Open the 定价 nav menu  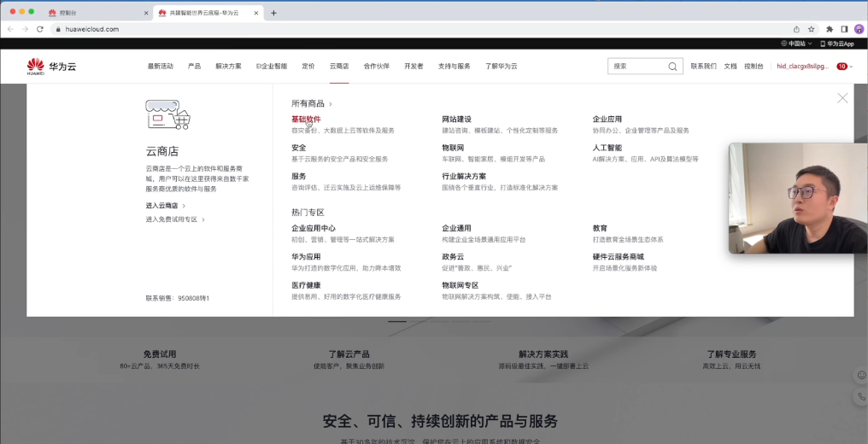tap(308, 67)
